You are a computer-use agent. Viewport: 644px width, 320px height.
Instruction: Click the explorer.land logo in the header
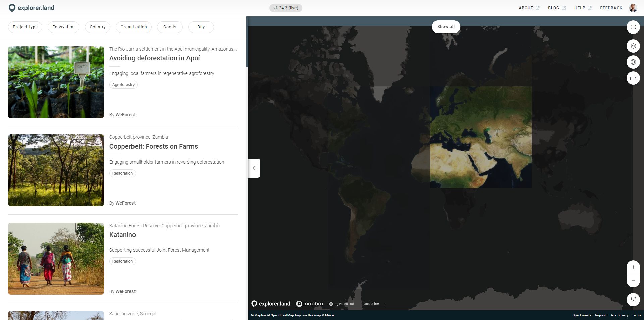tap(31, 8)
